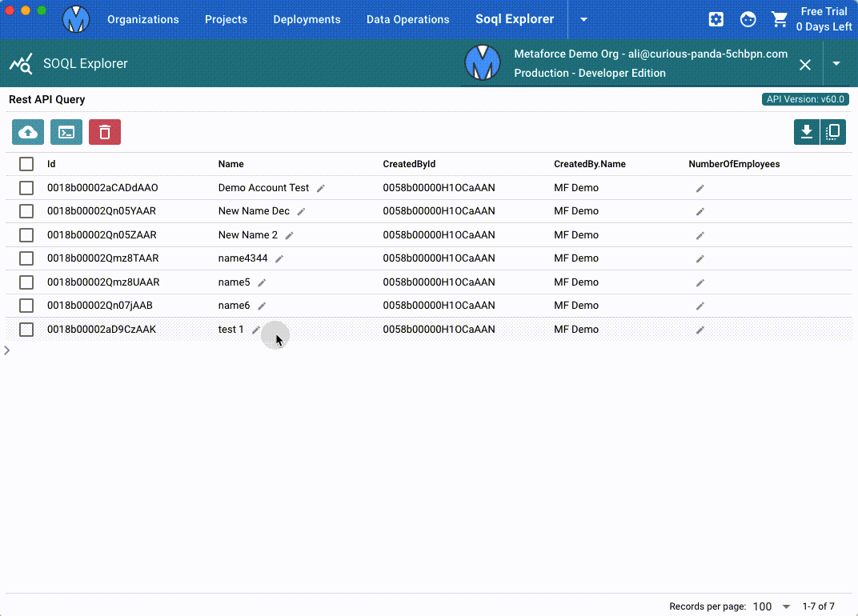Edit the name of Demo Account Test

tap(321, 188)
